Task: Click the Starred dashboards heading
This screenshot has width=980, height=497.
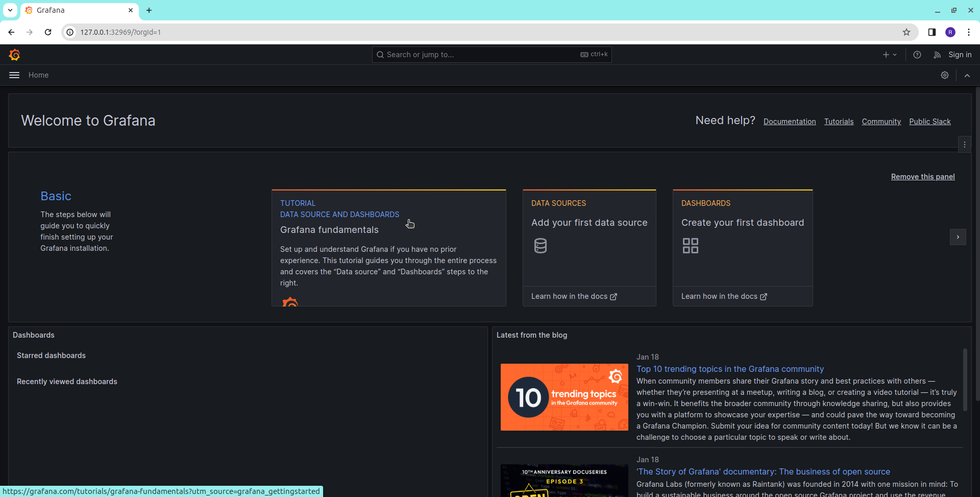Action: 51,356
